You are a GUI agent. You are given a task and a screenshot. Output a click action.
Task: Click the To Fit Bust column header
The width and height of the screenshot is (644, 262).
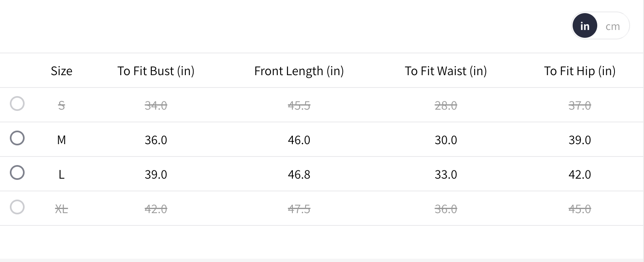156,71
